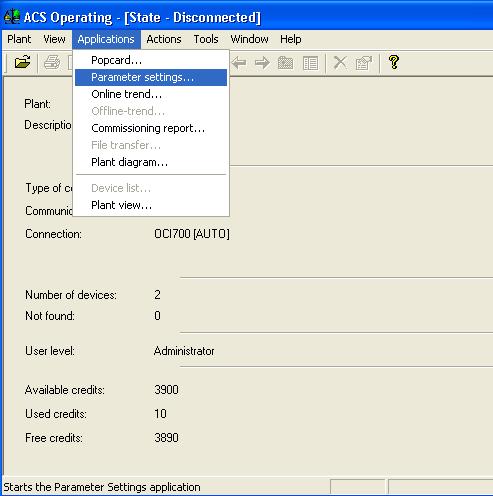Click the available credits value 3900

tap(166, 390)
